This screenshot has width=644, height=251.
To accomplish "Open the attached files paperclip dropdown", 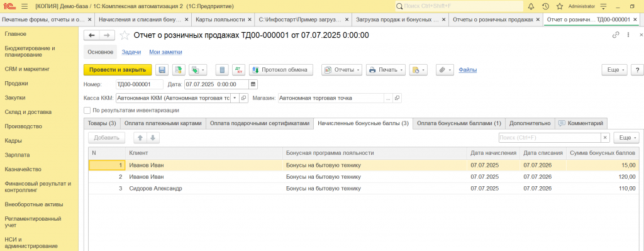I will click(x=445, y=70).
